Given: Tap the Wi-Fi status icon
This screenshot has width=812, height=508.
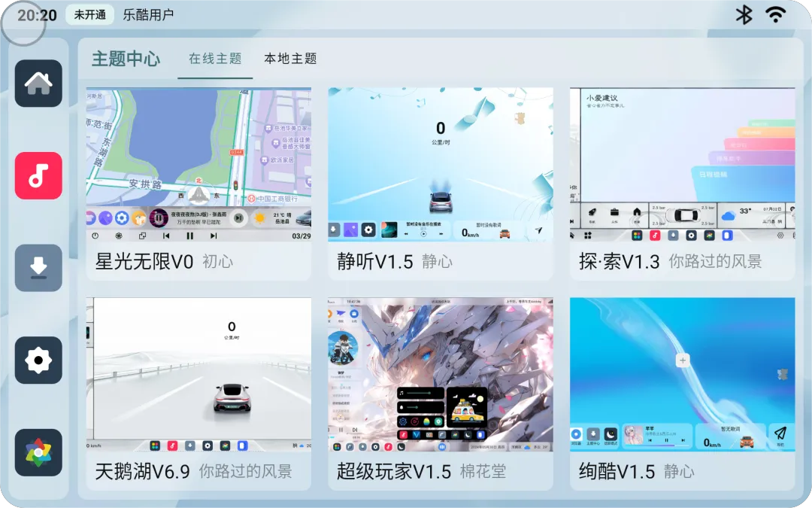Looking at the screenshot, I should pyautogui.click(x=775, y=14).
